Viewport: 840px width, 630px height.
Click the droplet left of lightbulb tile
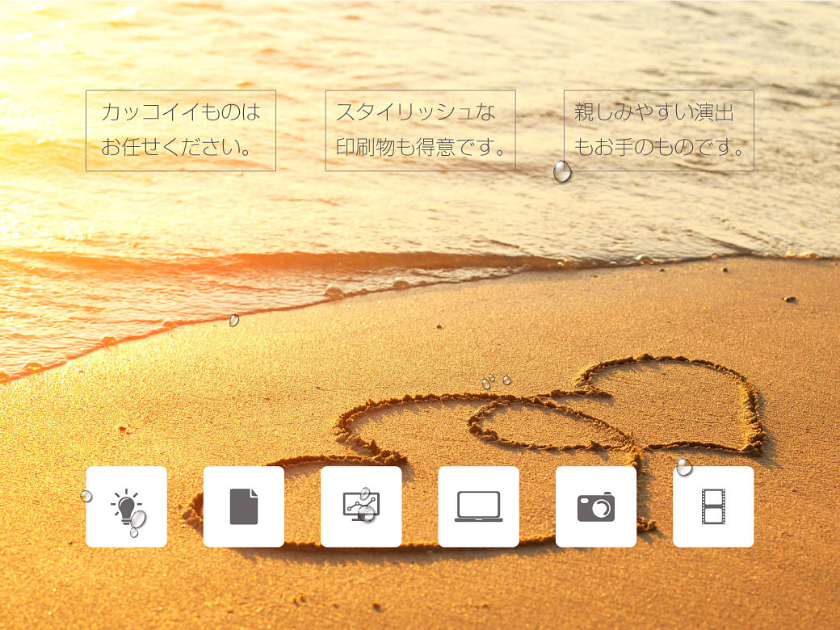pyautogui.click(x=86, y=495)
